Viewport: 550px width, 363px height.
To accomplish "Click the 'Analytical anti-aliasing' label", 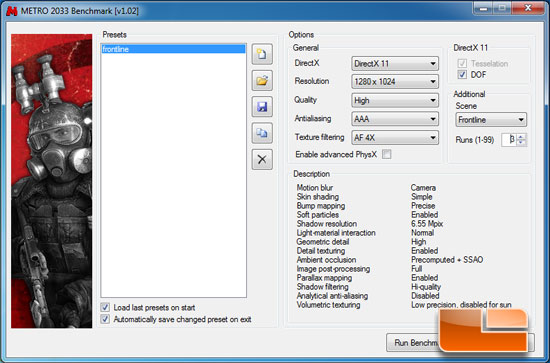I will click(x=332, y=296).
